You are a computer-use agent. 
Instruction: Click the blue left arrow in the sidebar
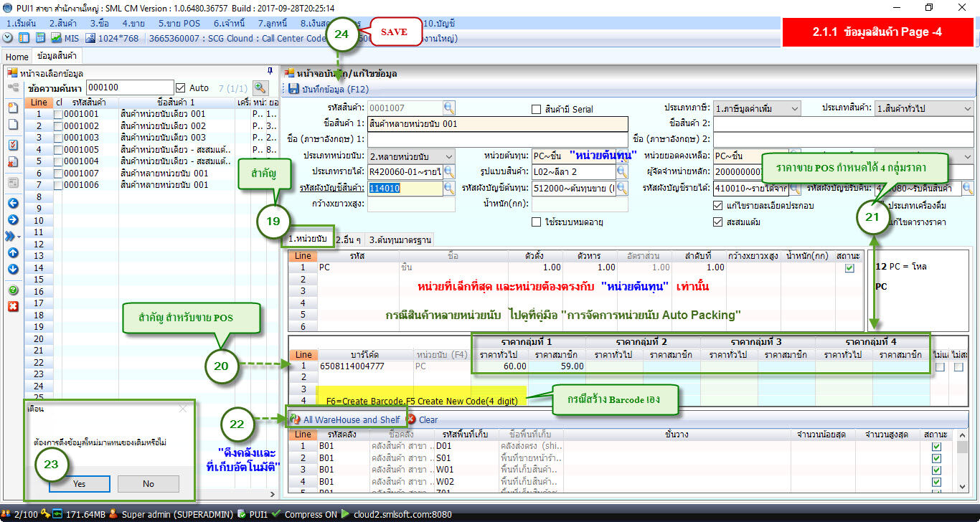12,203
